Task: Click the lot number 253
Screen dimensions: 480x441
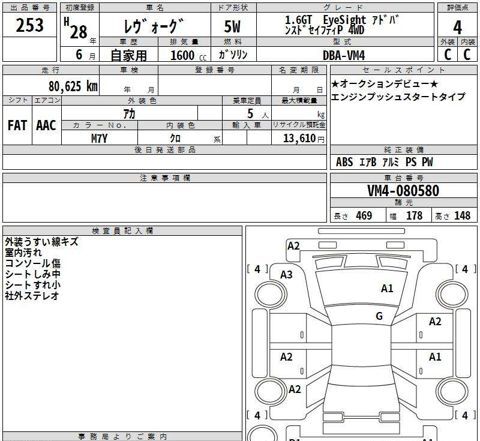Action: [x=30, y=25]
